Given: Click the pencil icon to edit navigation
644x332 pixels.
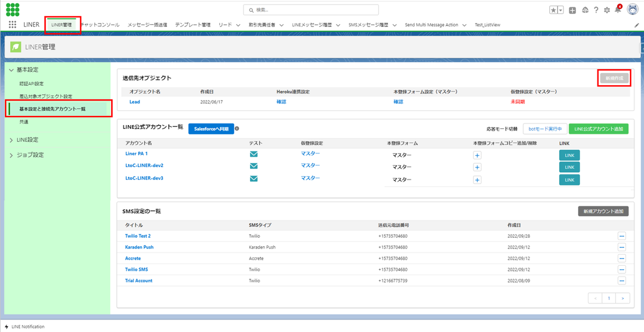Looking at the screenshot, I should click(637, 25).
